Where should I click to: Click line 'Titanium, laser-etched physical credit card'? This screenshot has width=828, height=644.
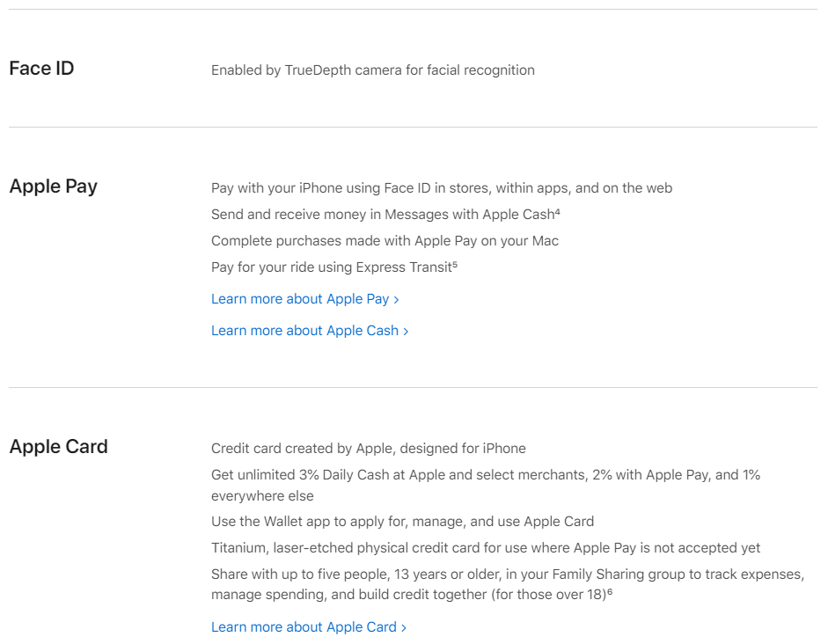[486, 548]
